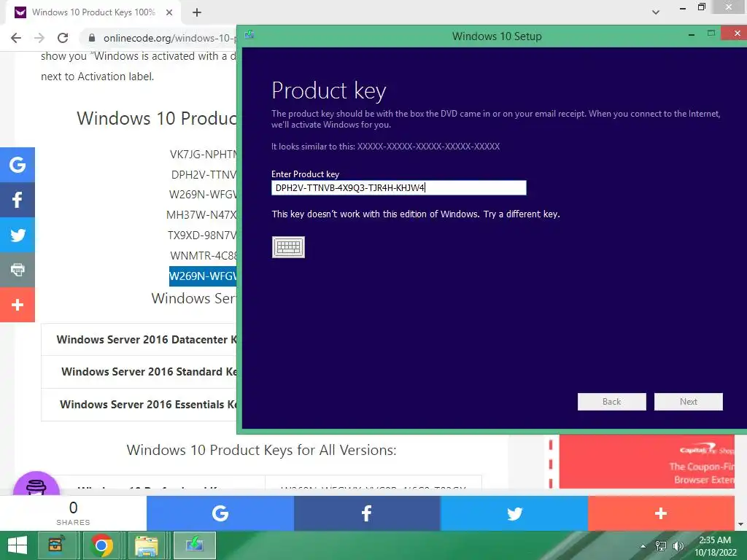The image size is (747, 560).
Task: Click the VK7JG-NPHTM product key text
Action: click(204, 155)
